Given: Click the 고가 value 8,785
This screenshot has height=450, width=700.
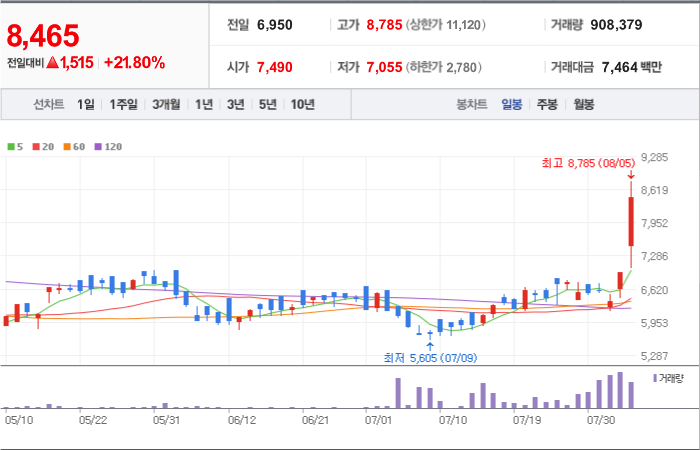Looking at the screenshot, I should click(384, 25).
